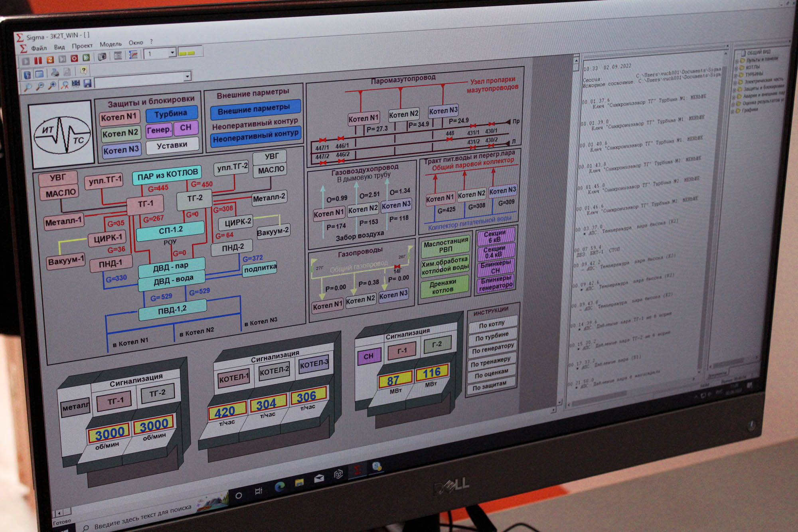Click the ДВД - пар block on the diagram
798x532 pixels.
(171, 266)
